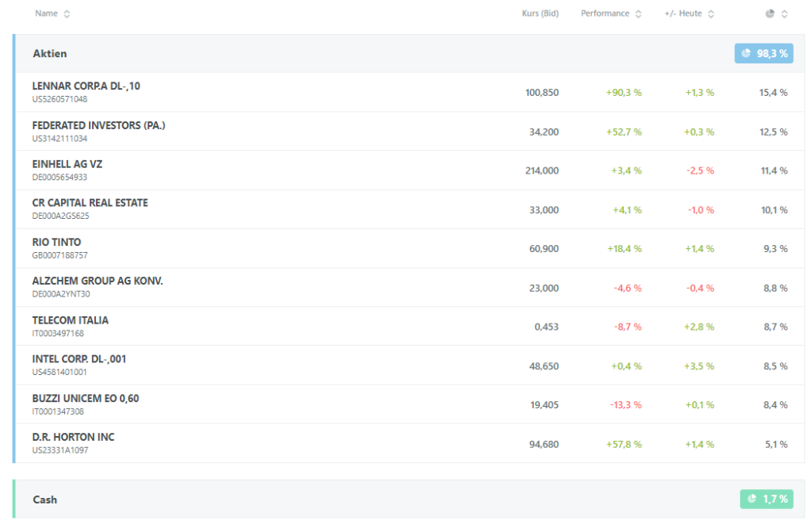Viewport: 812px width, 532px height.
Task: Click Telecom Italia performance -8,7 %
Action: pos(628,327)
